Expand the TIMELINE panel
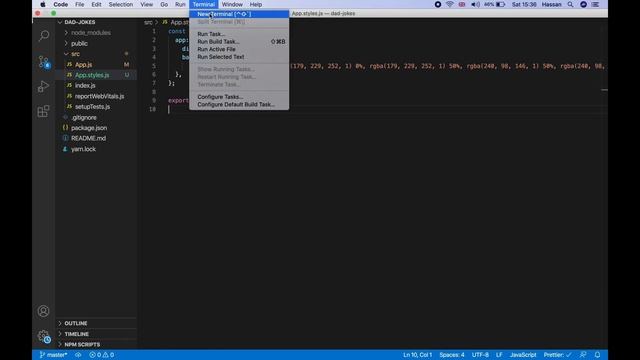Viewport: 640px width, 360px height. (x=96, y=334)
